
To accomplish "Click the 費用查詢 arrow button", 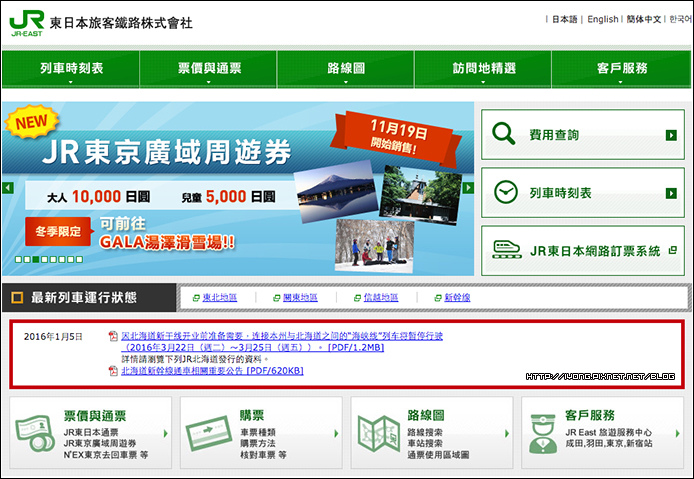I will (671, 135).
